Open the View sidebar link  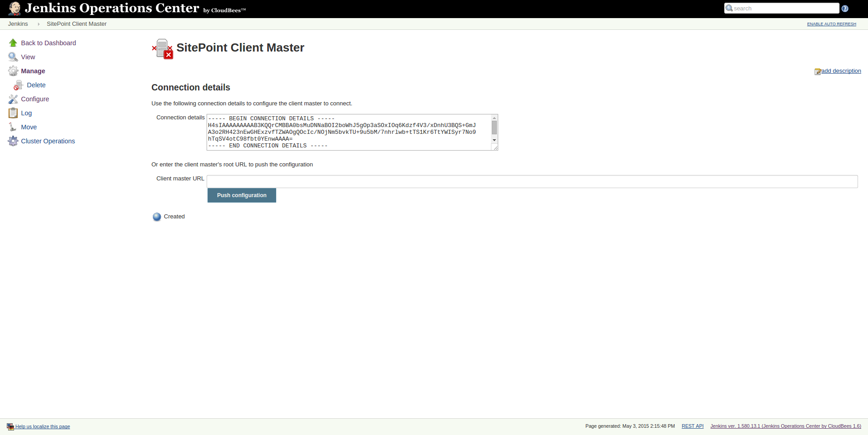28,57
